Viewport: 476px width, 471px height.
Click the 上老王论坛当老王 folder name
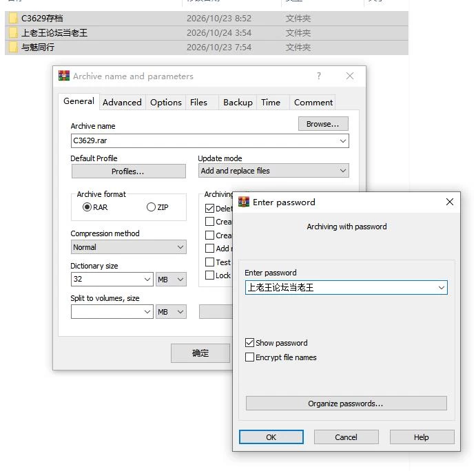click(54, 33)
